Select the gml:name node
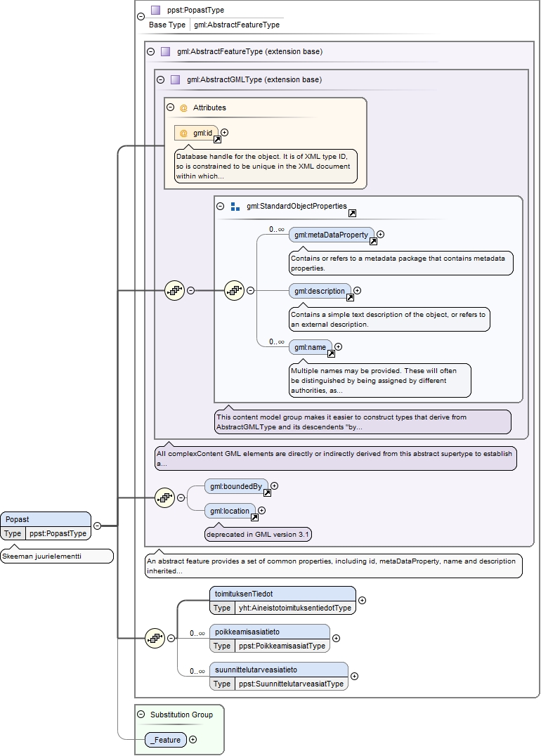 (x=310, y=347)
